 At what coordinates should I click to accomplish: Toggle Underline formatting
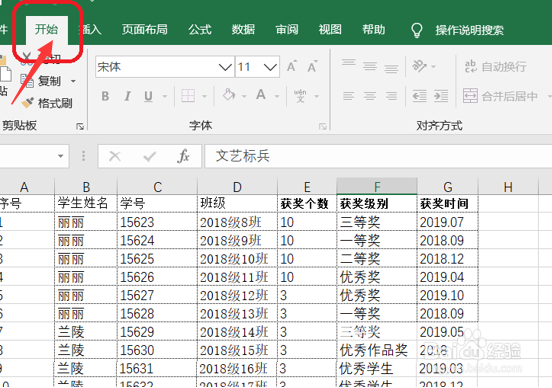pyautogui.click(x=149, y=96)
